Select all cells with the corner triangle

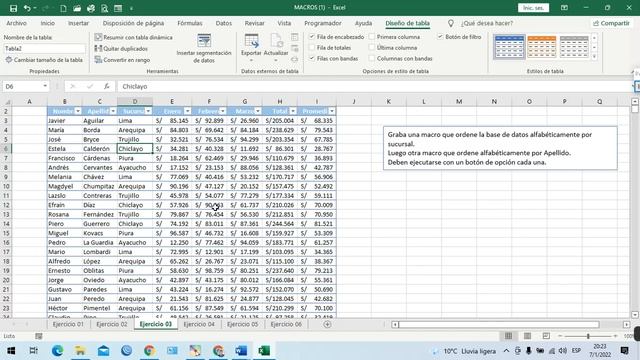point(7,102)
